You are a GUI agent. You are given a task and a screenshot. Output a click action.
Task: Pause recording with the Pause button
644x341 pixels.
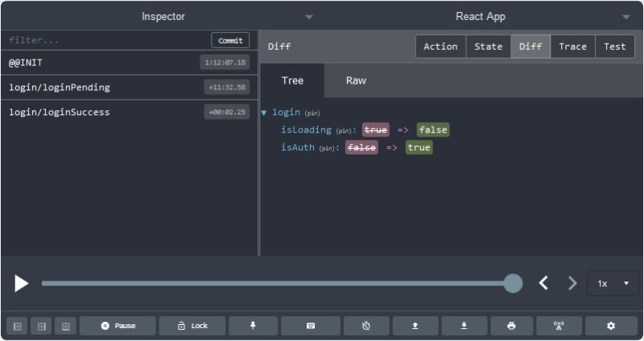(x=118, y=326)
